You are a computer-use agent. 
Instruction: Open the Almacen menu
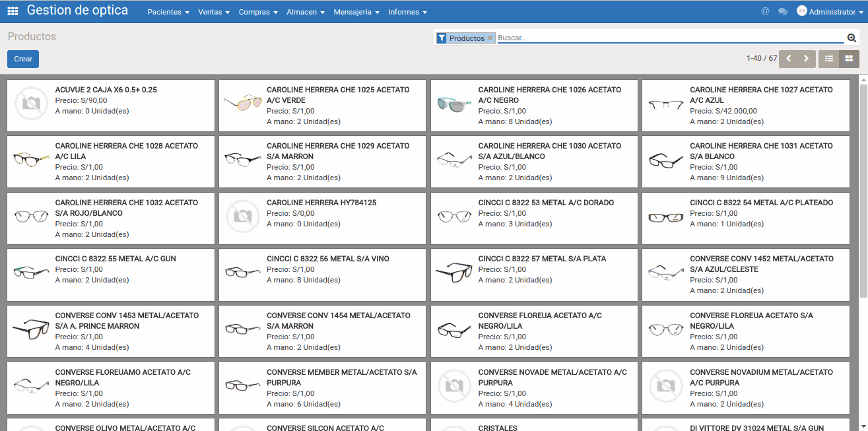(306, 12)
